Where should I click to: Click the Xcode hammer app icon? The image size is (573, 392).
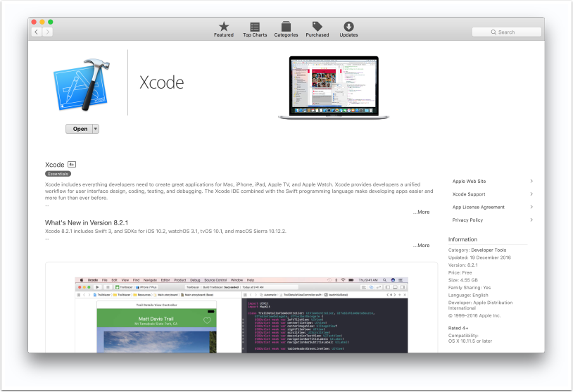81,84
